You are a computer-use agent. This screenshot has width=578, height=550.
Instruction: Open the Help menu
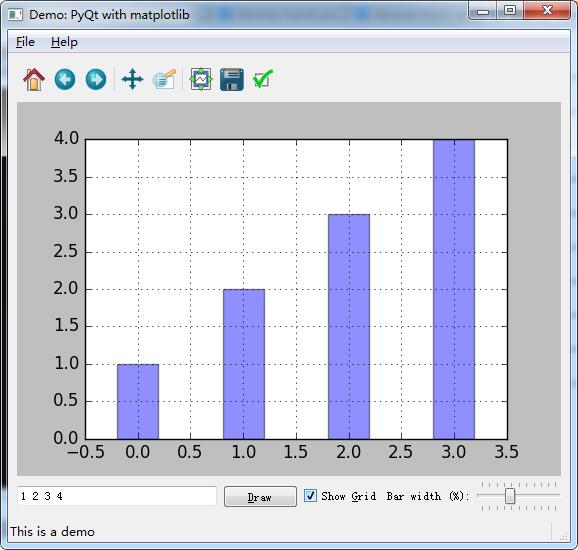click(64, 42)
